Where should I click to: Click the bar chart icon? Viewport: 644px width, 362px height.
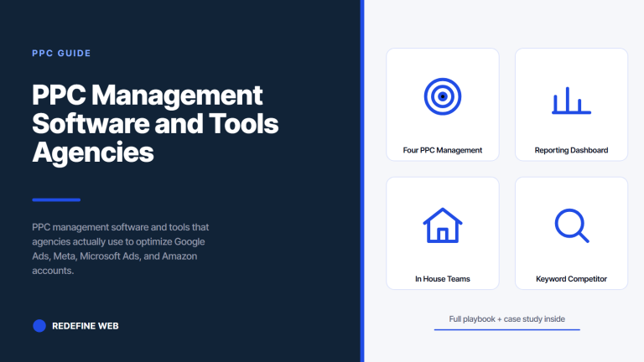[x=571, y=101]
